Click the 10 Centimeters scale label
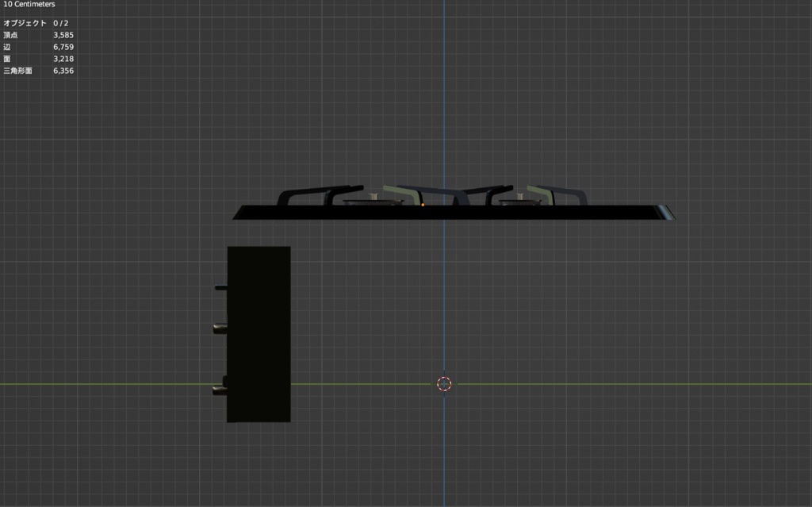The image size is (812, 507). 30,4
